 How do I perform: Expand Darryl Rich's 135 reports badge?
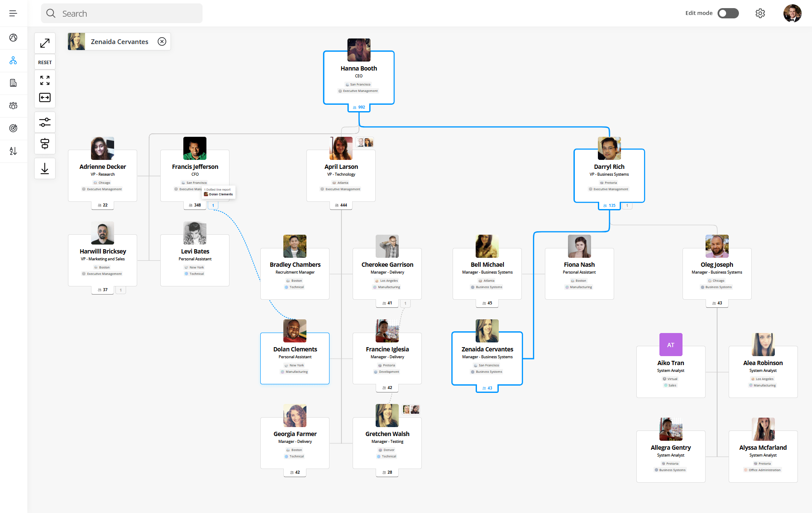click(x=609, y=205)
